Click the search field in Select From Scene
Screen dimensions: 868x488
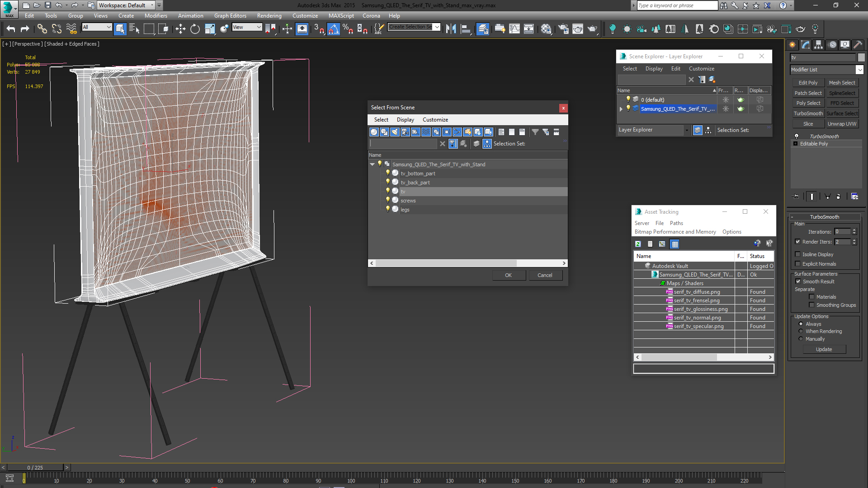tap(403, 144)
